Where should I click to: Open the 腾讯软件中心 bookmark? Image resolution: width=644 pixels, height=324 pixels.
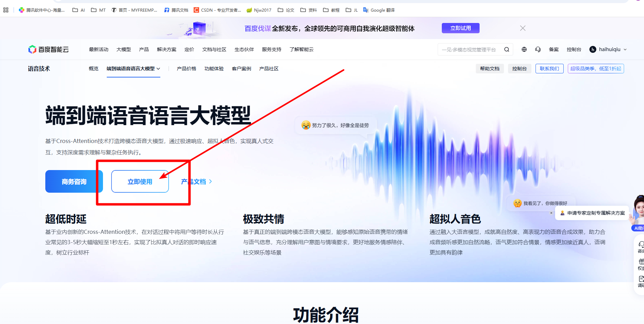(42, 10)
